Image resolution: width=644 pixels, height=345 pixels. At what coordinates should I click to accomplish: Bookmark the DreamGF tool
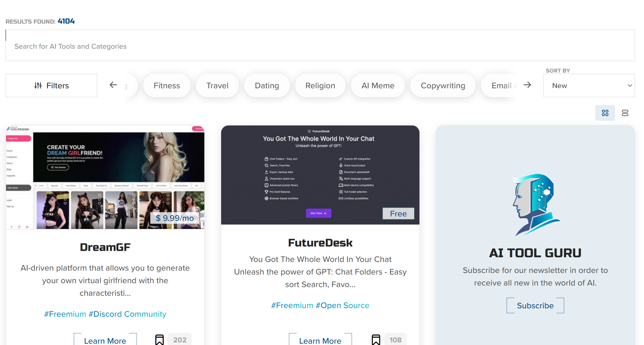(x=159, y=340)
